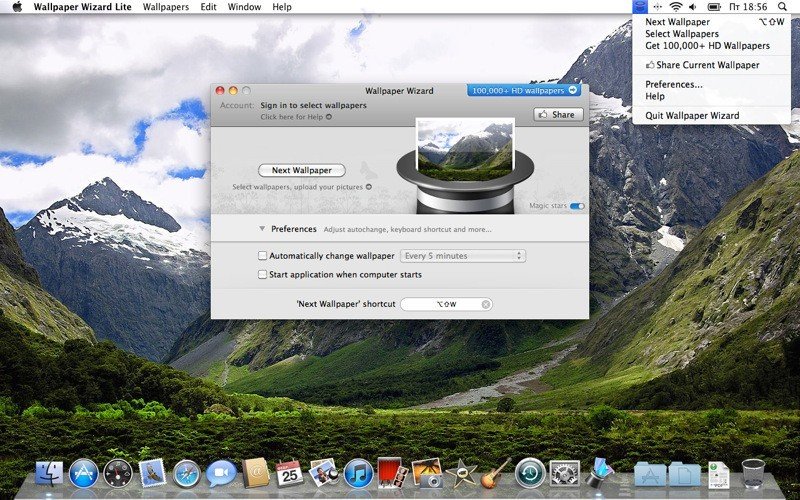Open the Trash in the Dock
Screen dimensions: 800x500
(753, 473)
